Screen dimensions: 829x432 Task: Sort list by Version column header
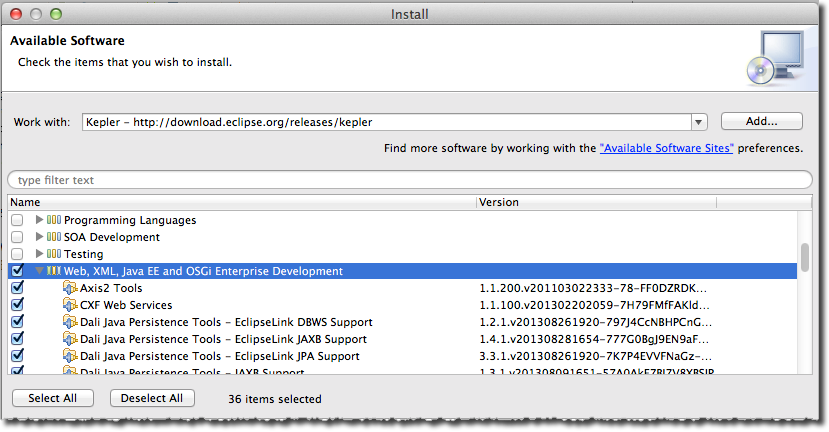pos(595,202)
